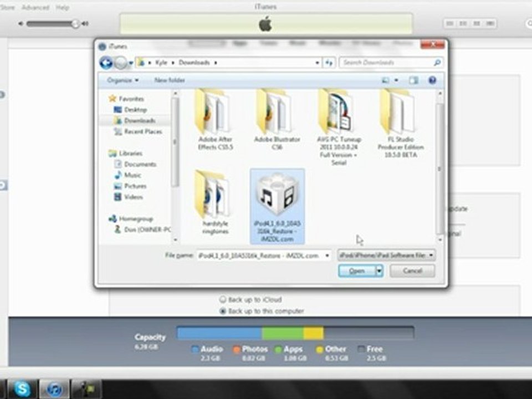Click the green Apps capacity segment
The image size is (532, 399).
click(x=283, y=333)
